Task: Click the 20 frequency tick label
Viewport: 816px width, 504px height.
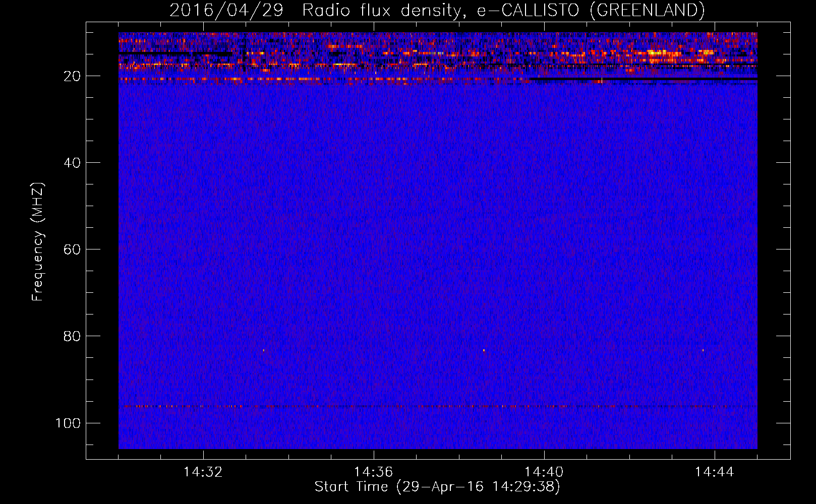Action: (72, 76)
